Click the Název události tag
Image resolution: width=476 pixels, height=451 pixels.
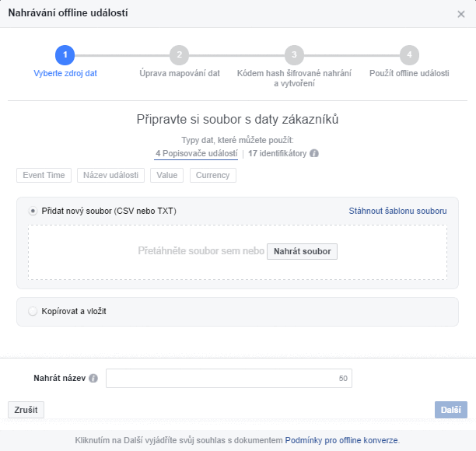pyautogui.click(x=110, y=176)
